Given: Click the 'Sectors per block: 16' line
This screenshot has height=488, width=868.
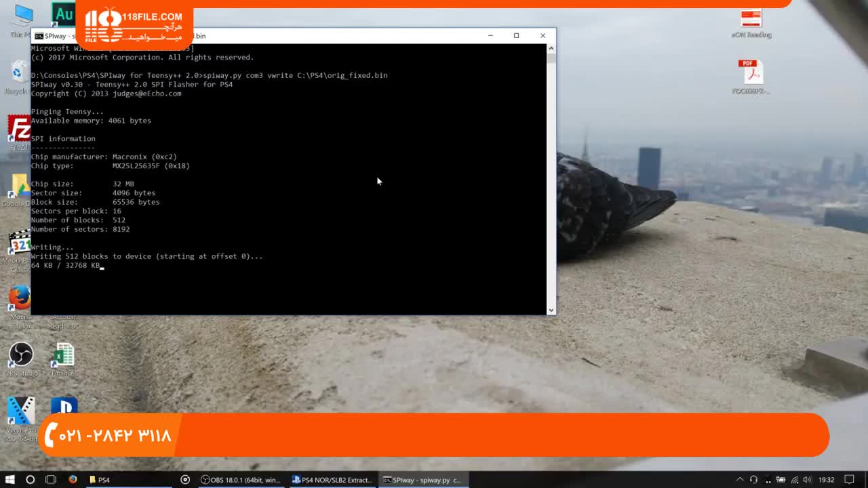Looking at the screenshot, I should click(x=76, y=211).
